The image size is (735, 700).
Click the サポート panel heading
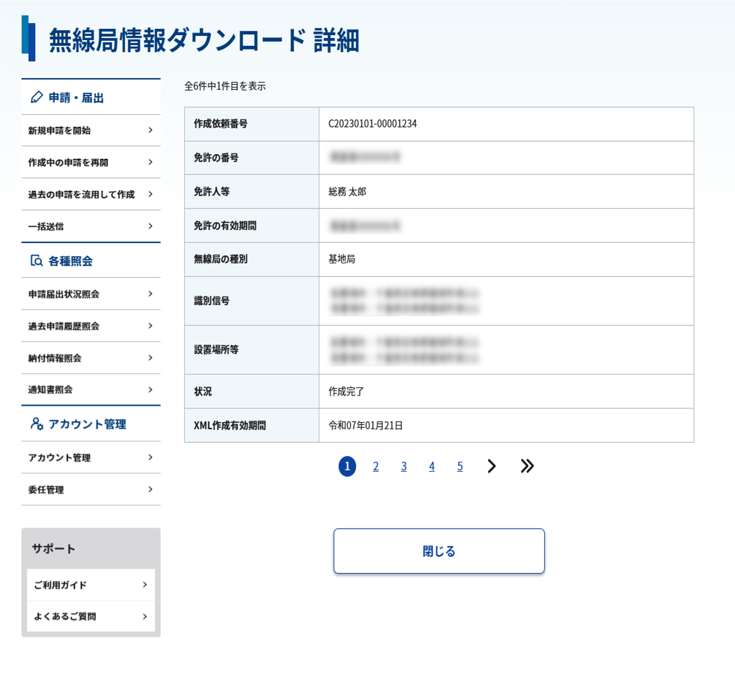pyautogui.click(x=53, y=549)
